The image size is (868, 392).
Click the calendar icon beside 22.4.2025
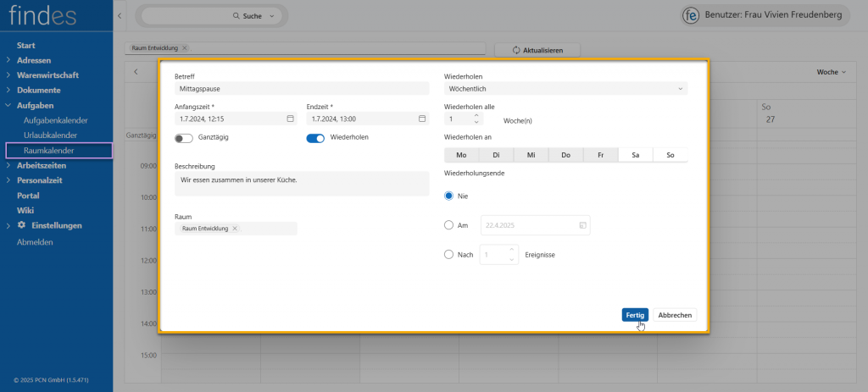[582, 225]
